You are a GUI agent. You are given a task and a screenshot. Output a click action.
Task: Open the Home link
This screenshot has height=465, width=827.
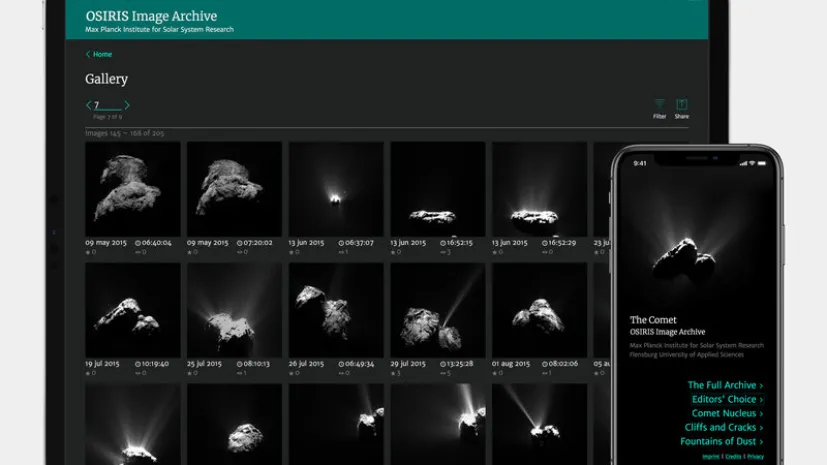coord(102,54)
